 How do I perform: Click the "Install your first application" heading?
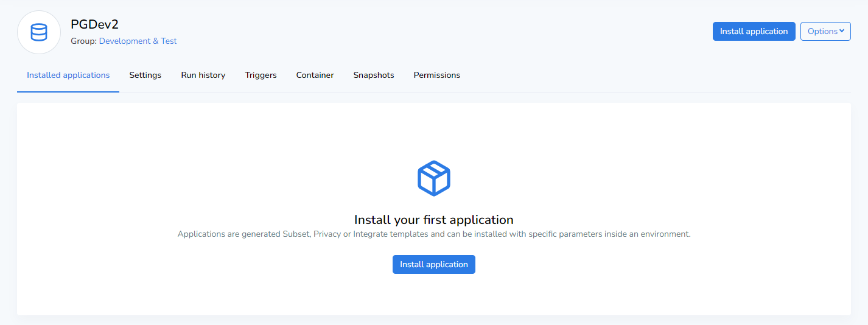(433, 220)
